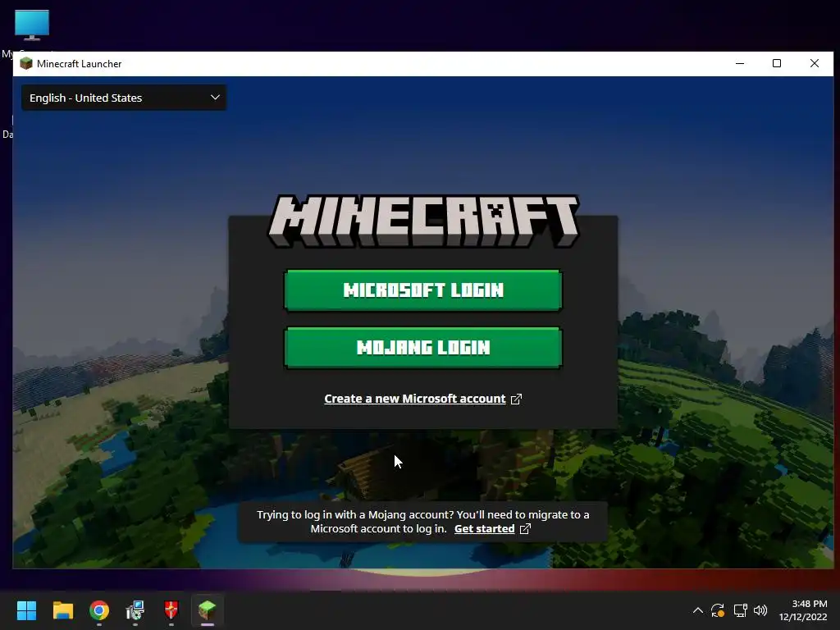840x630 pixels.
Task: Click the Minecraft Launcher title bar icon
Action: (25, 64)
